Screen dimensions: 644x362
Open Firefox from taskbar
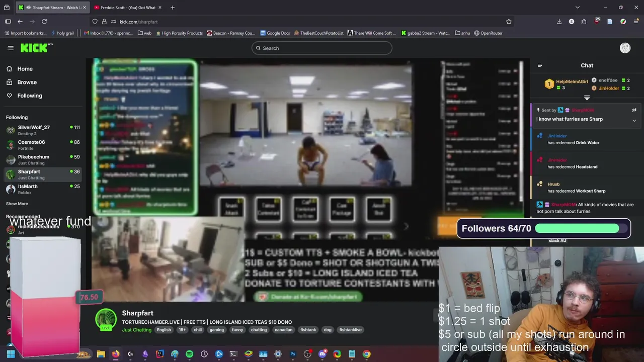point(116,354)
